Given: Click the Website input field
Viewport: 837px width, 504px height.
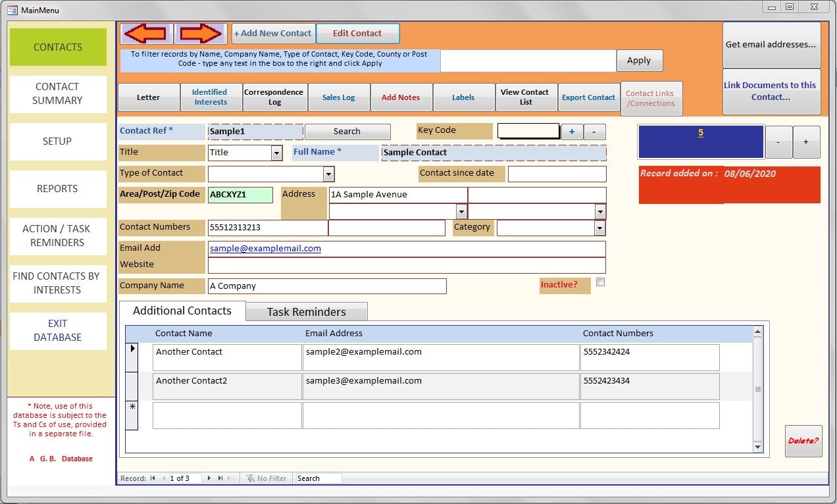Looking at the screenshot, I should point(407,265).
